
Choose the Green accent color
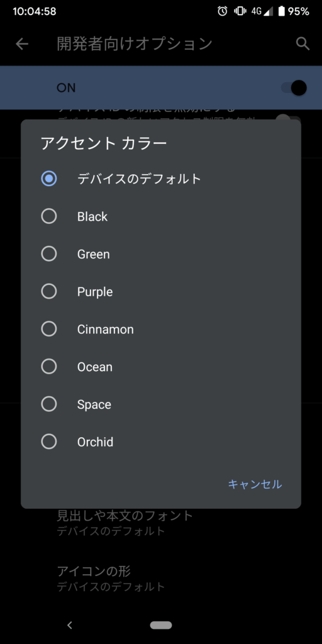pos(161,254)
